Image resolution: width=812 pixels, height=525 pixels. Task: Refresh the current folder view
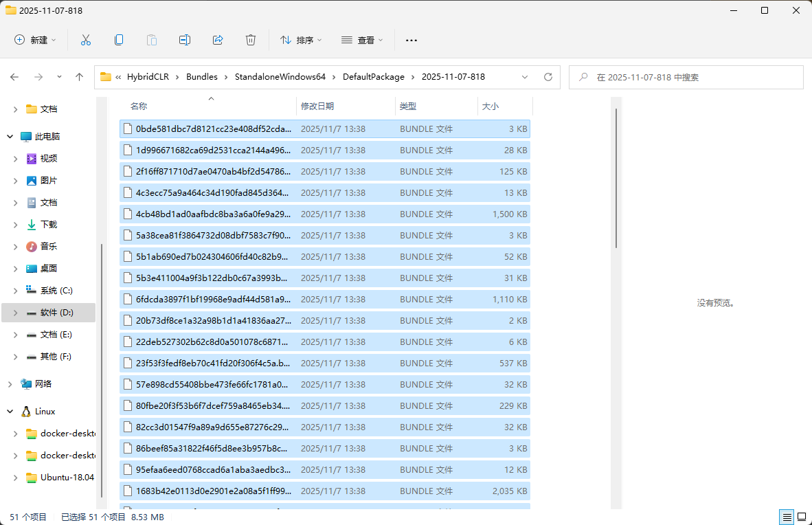click(548, 77)
